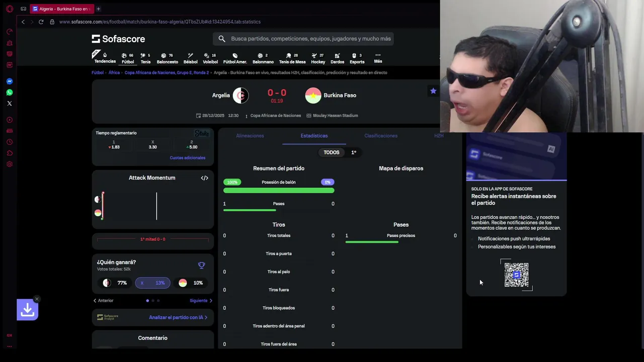Select the 5.00 away win odds
Viewport: 644px width, 362px height.
coord(191,145)
